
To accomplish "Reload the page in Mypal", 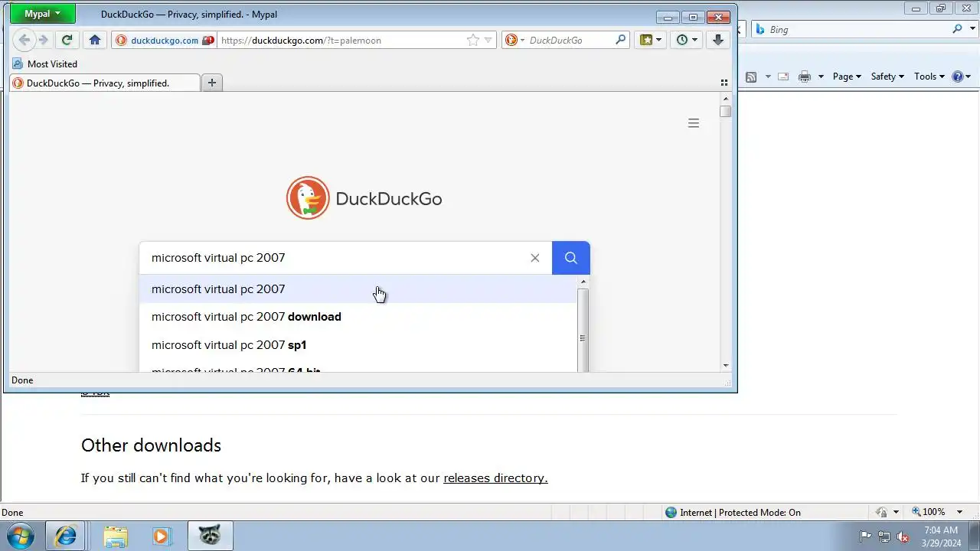I will click(x=67, y=40).
